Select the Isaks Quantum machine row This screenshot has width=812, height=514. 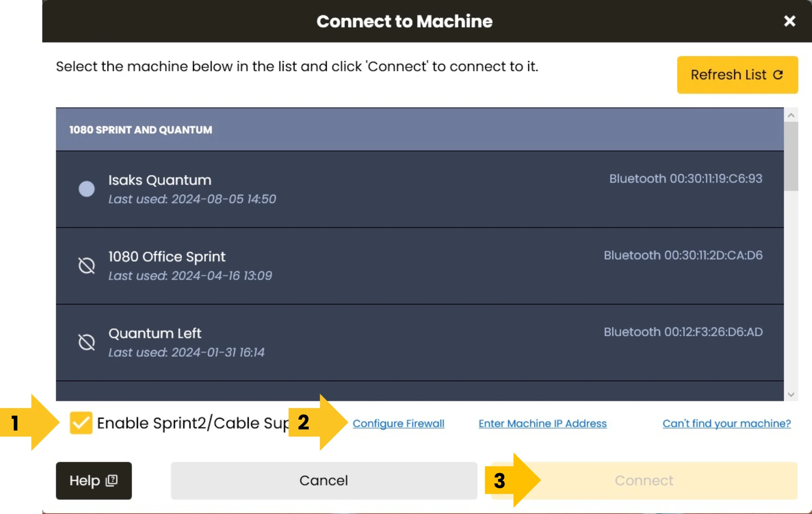420,189
